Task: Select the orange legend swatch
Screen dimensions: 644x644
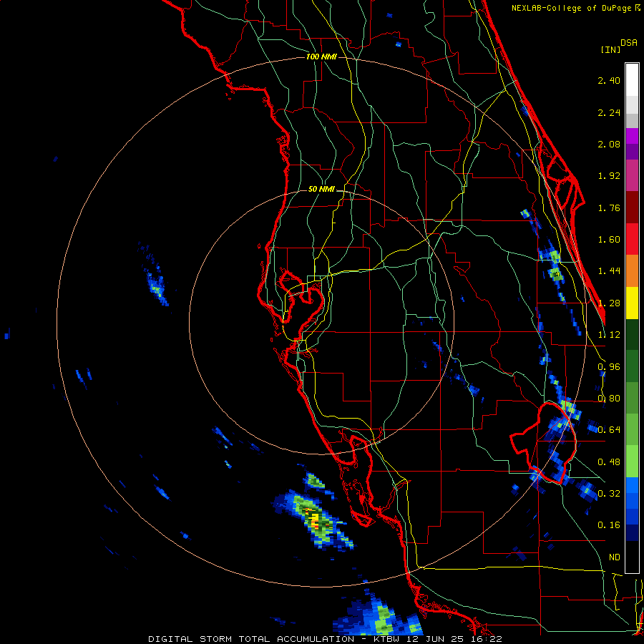Action: [x=632, y=271]
